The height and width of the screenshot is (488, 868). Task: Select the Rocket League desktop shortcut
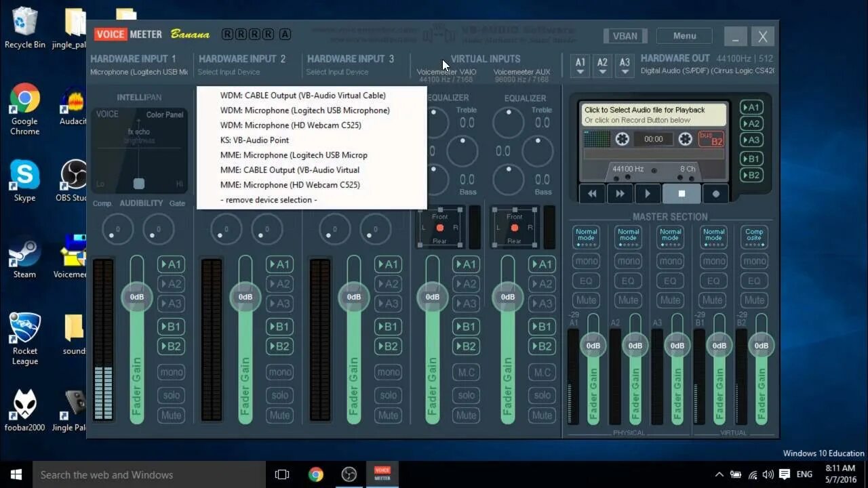24,339
